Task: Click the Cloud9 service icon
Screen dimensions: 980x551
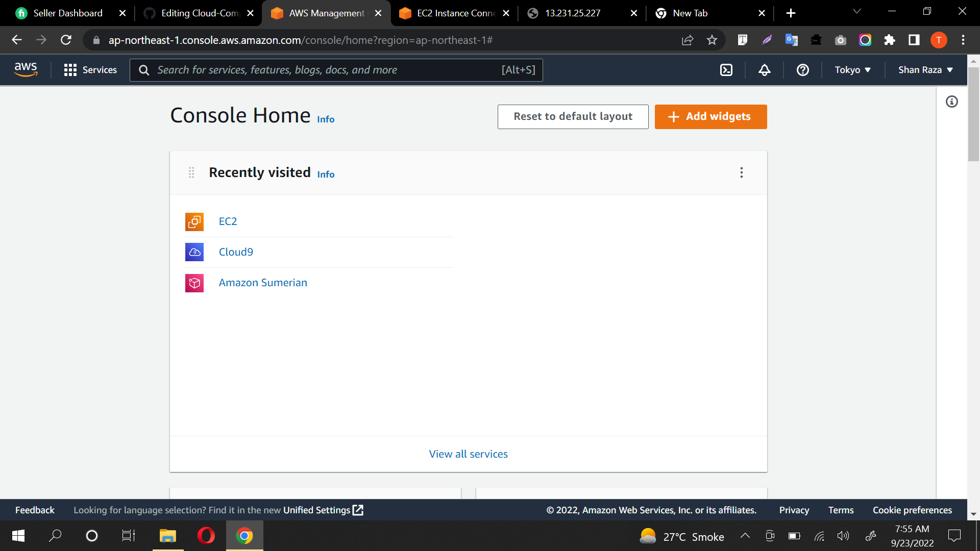Action: click(x=194, y=252)
